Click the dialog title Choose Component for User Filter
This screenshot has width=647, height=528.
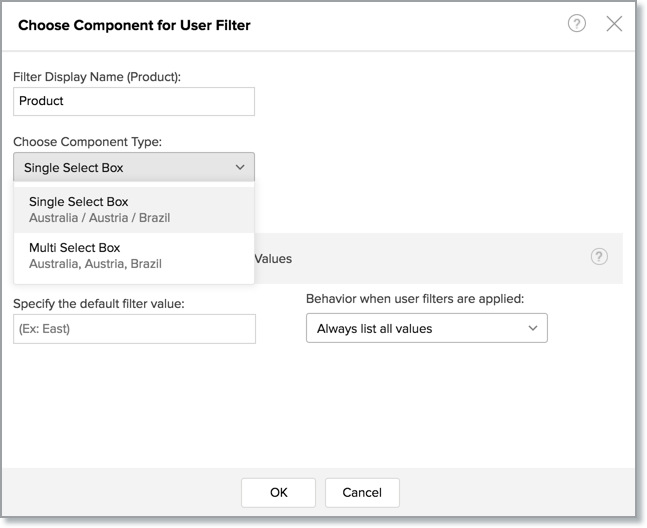[x=135, y=24]
